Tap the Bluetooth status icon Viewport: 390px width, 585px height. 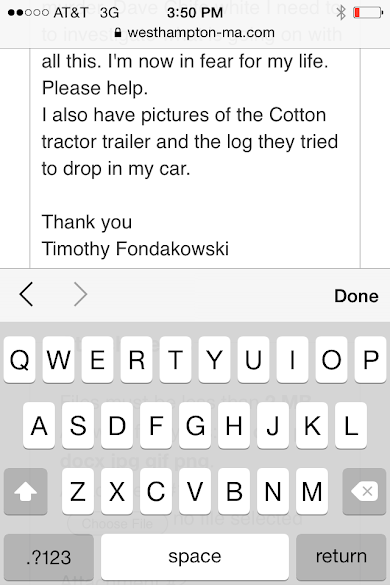click(341, 13)
